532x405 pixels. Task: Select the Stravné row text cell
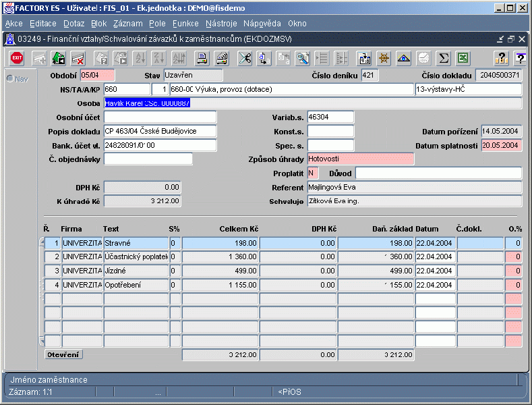point(136,243)
